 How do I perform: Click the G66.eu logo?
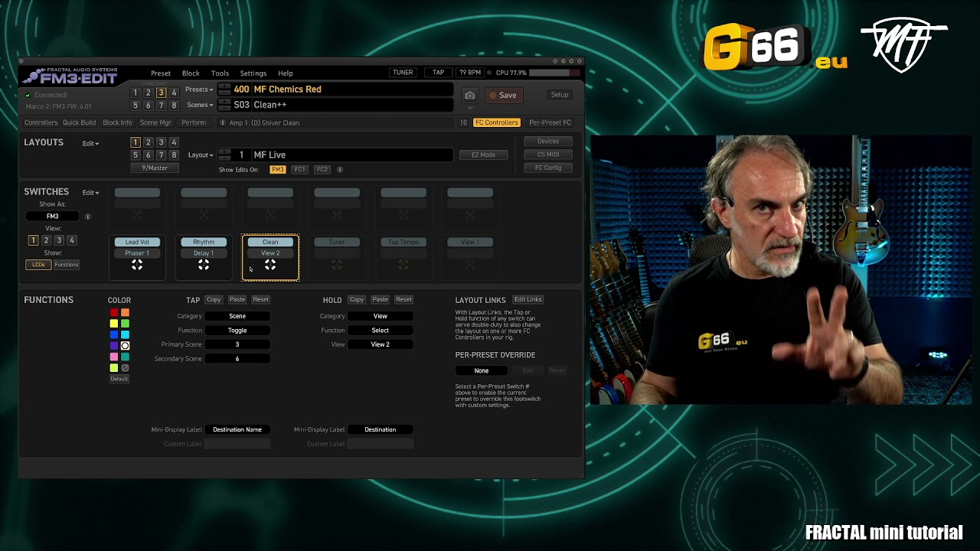(x=775, y=47)
